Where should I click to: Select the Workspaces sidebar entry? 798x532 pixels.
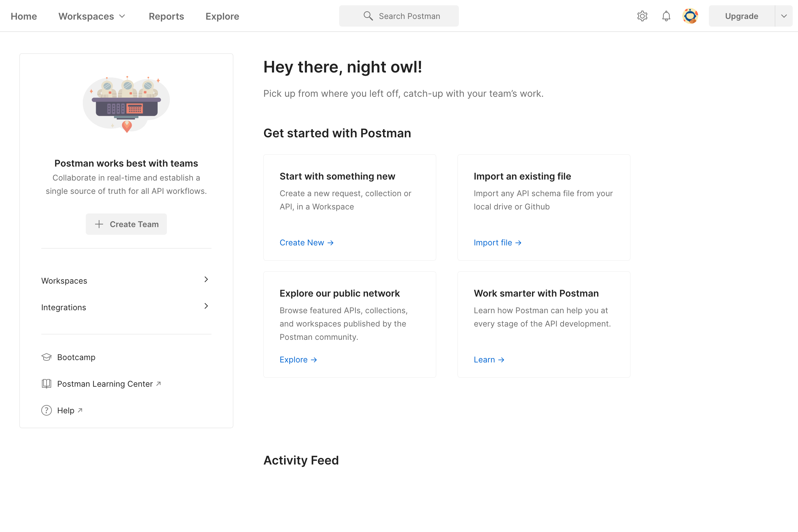(126, 281)
